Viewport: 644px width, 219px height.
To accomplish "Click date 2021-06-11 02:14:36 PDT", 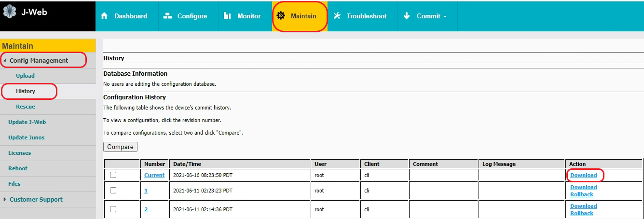I will (203, 209).
